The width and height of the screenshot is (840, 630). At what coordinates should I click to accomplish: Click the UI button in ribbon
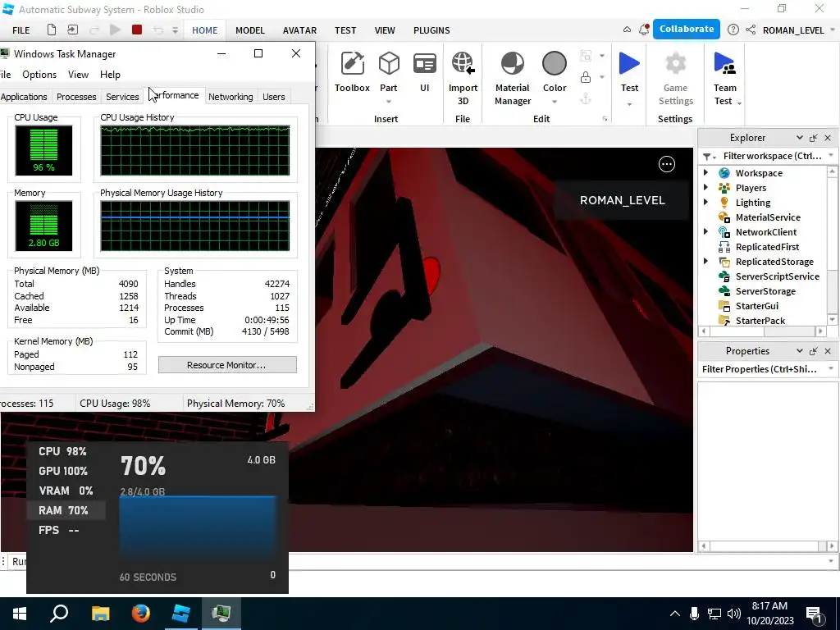(x=424, y=72)
